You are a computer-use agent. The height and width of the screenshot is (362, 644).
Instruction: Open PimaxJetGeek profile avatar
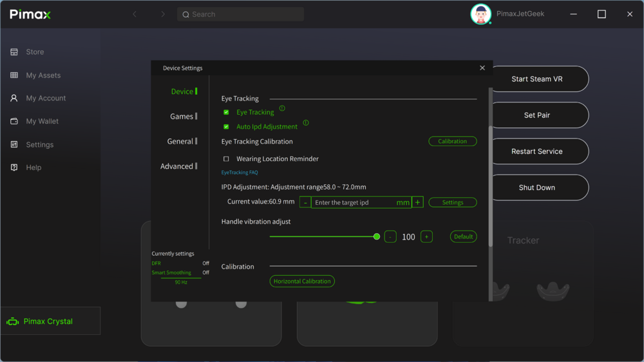[480, 14]
